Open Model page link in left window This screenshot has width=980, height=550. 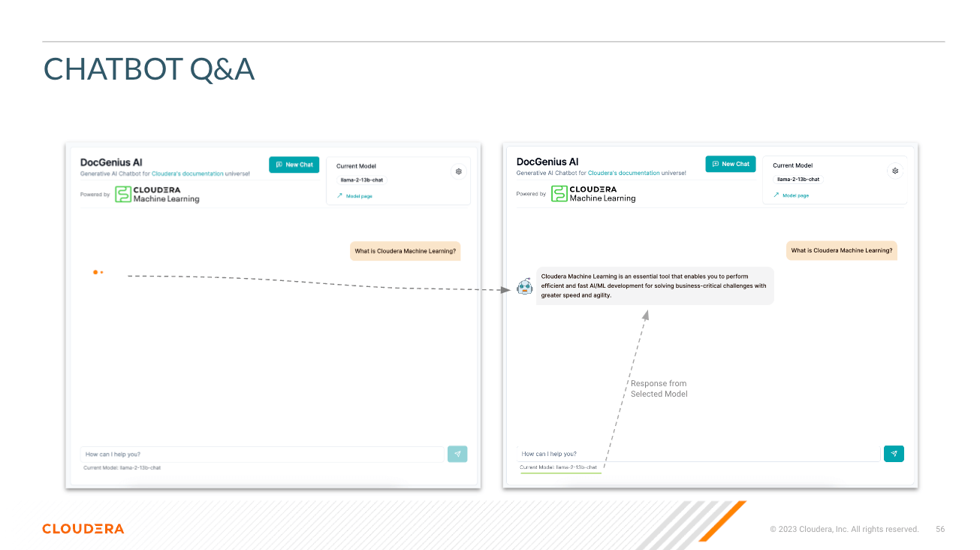tap(354, 196)
